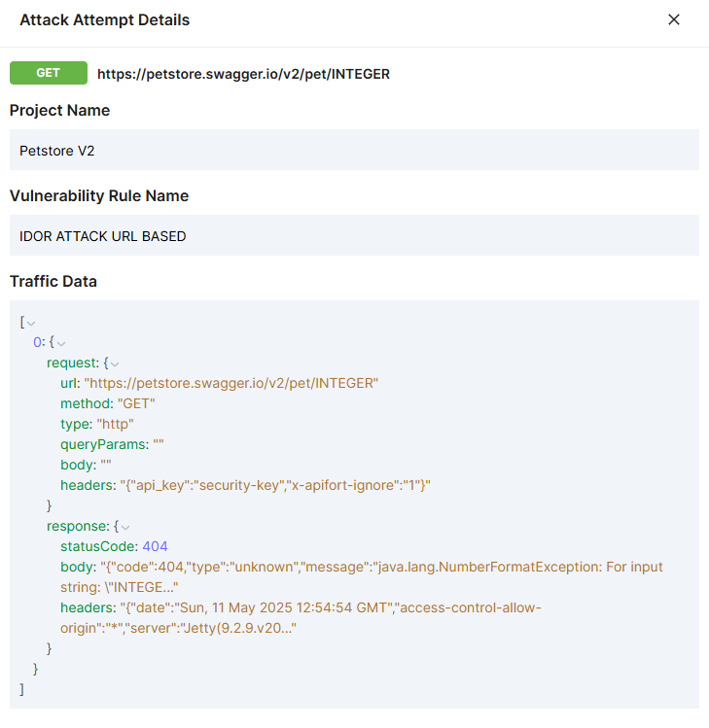
Task: Collapse the root array chevron in Traffic Data
Action: pyautogui.click(x=31, y=323)
